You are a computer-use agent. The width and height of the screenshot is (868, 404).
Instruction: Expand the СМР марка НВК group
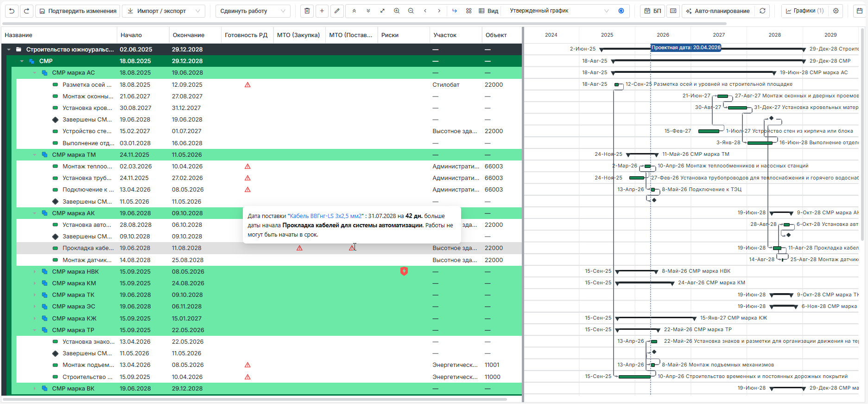(35, 272)
